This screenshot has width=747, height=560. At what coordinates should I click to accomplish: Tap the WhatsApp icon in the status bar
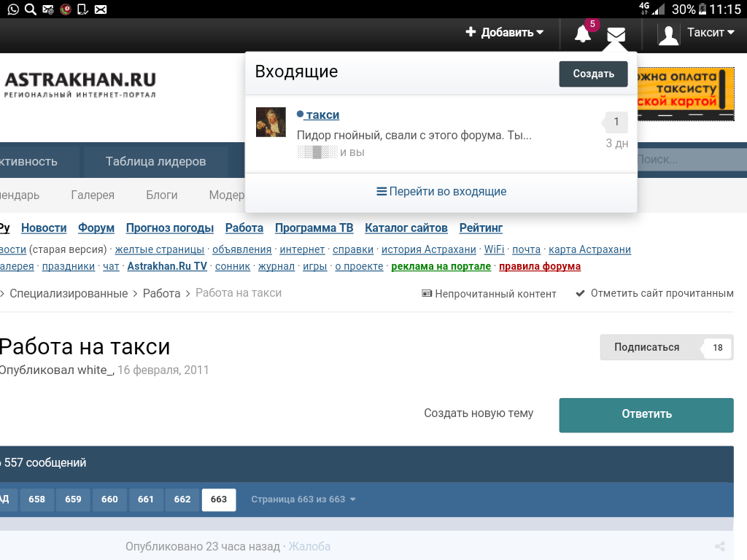point(13,9)
